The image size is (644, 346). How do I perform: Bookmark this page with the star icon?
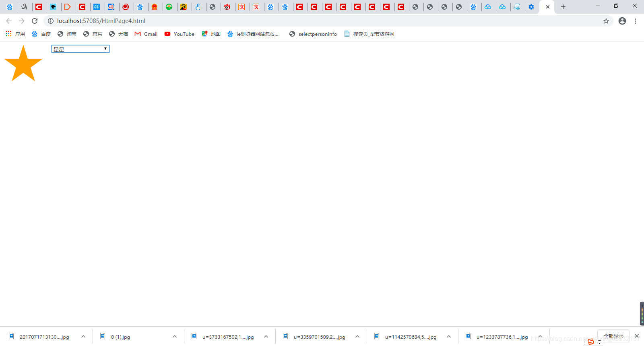point(606,21)
